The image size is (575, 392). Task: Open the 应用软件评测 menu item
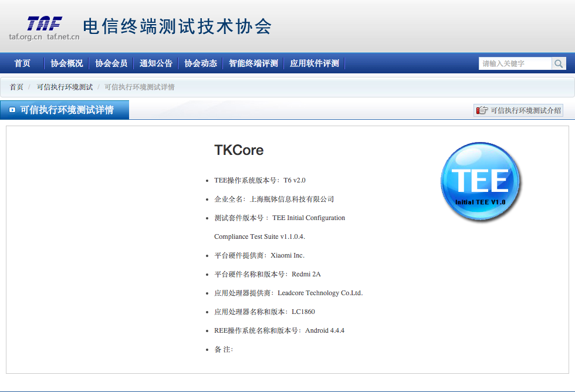pyautogui.click(x=314, y=63)
